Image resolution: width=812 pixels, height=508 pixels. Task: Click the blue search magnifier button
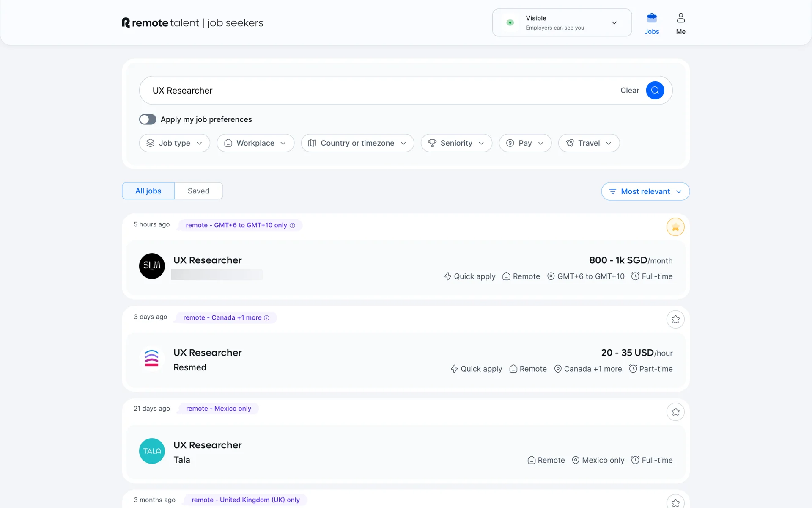click(x=655, y=90)
